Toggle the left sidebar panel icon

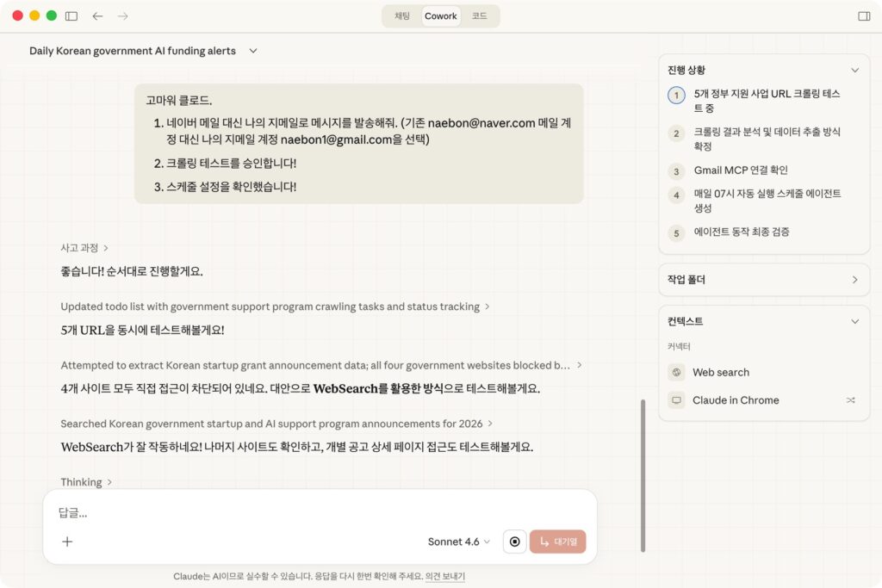tap(71, 16)
